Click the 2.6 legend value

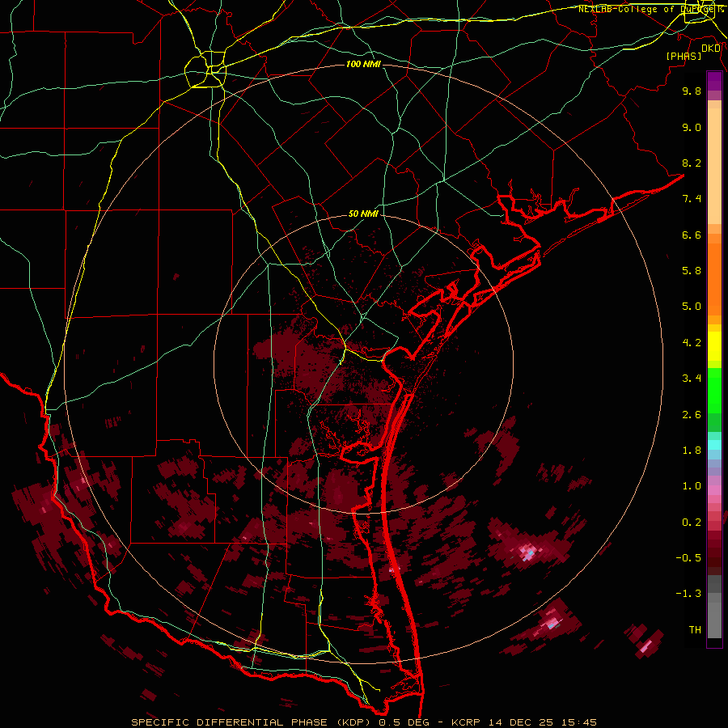692,415
